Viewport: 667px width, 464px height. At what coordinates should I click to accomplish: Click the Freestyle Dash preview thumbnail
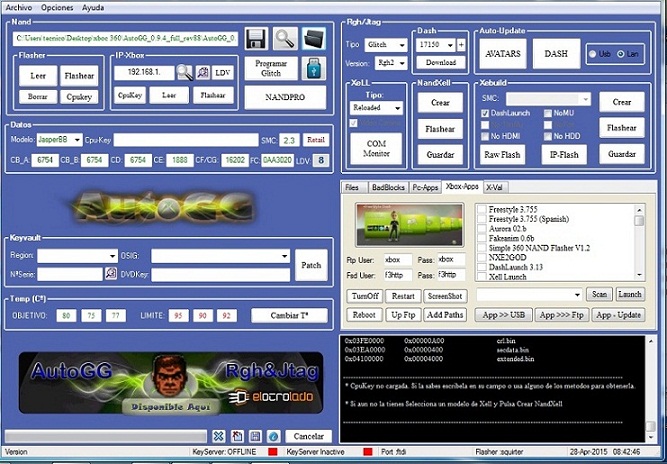pos(410,225)
